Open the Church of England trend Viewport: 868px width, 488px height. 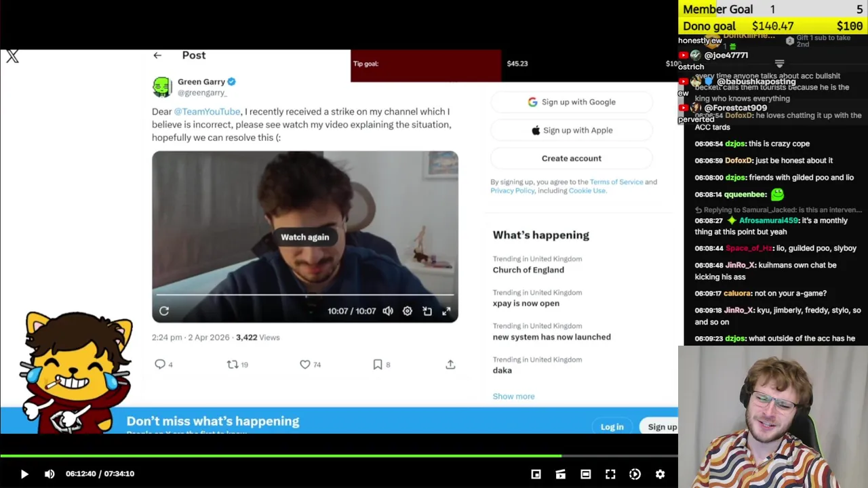coord(528,270)
